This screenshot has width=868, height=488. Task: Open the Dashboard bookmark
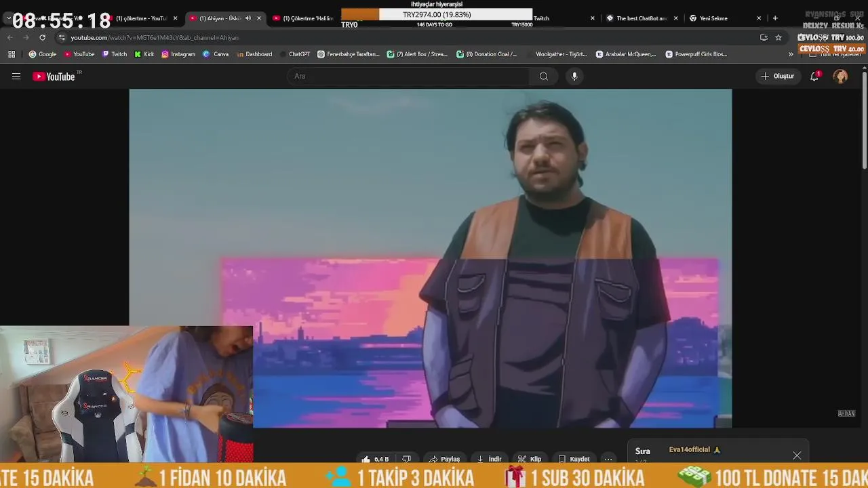[x=254, y=54]
